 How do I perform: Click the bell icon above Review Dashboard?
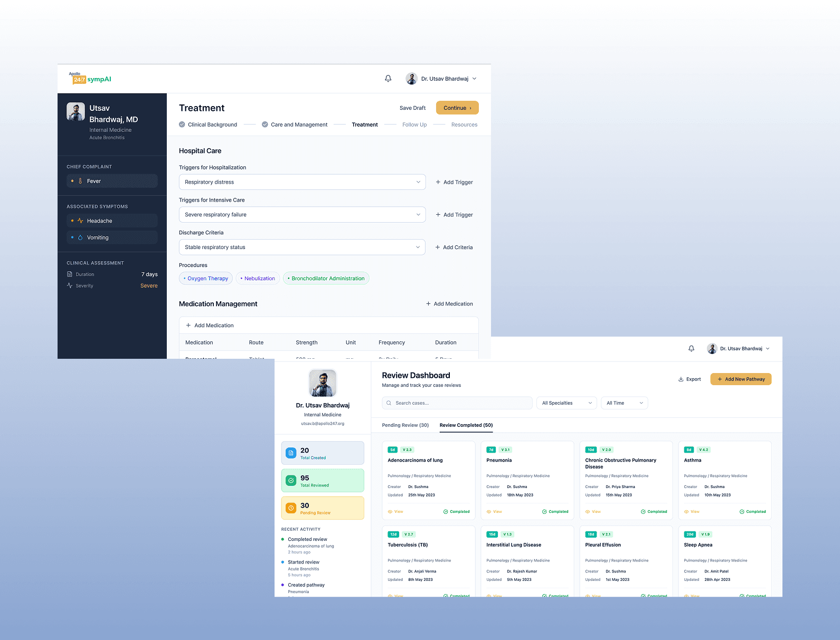coord(691,349)
